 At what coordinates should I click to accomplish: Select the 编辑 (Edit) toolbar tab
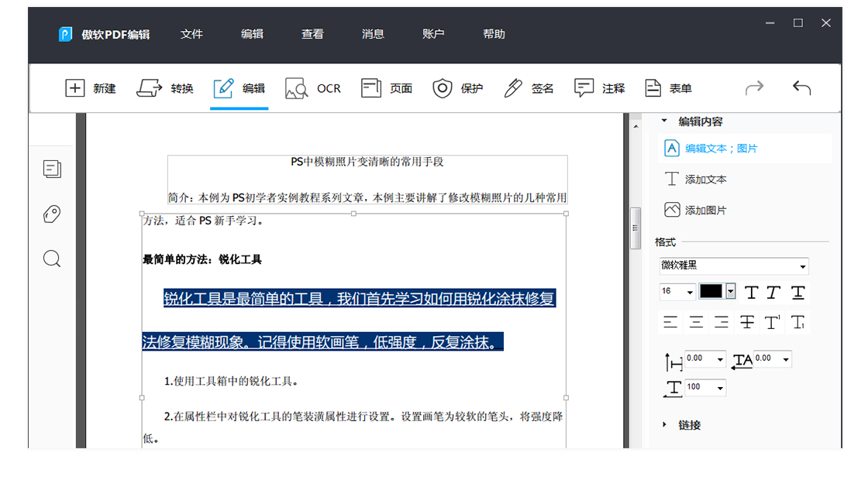(x=239, y=88)
